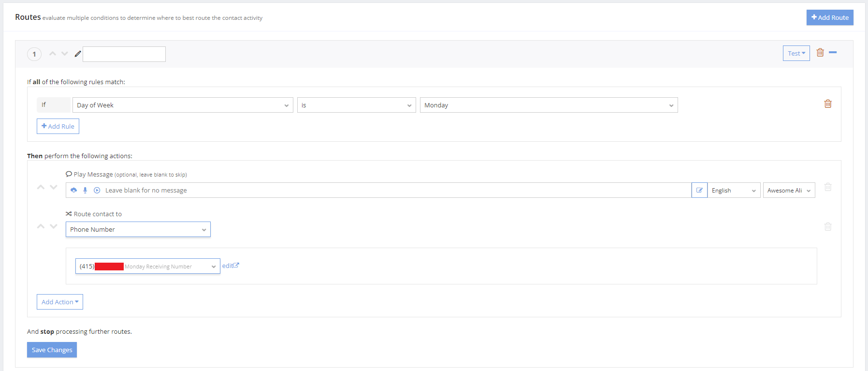The height and width of the screenshot is (371, 868).
Task: Play the message preview
Action: (x=97, y=190)
